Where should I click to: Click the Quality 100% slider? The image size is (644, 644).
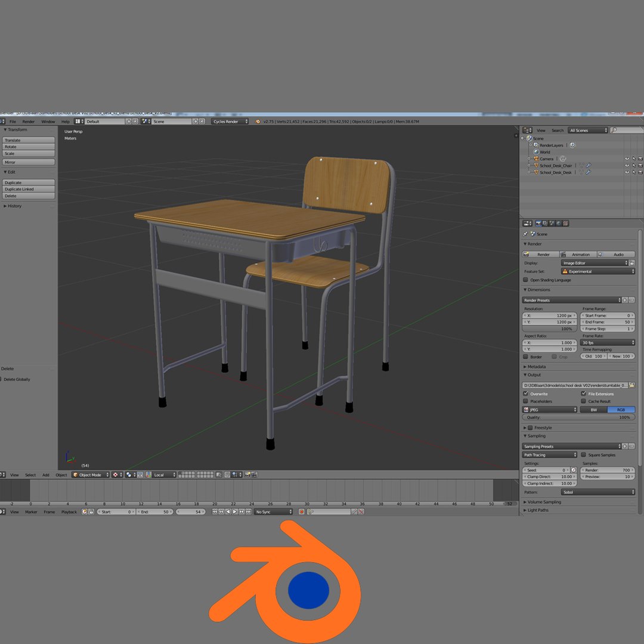pyautogui.click(x=578, y=417)
